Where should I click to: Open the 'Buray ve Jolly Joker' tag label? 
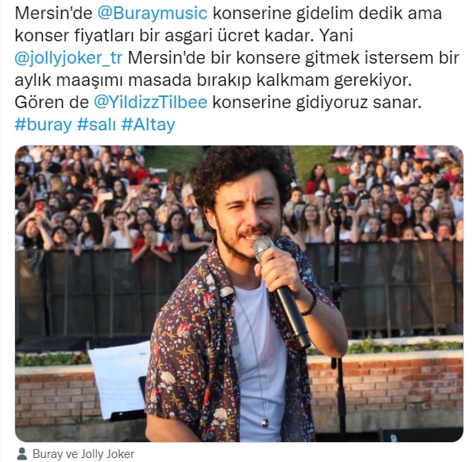[x=83, y=454]
